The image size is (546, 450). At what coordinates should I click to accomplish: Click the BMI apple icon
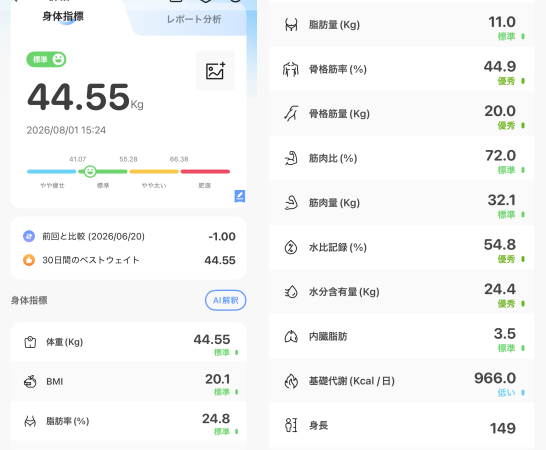30,381
